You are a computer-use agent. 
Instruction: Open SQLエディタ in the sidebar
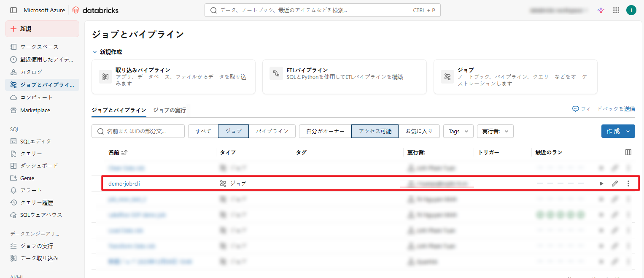click(x=36, y=141)
